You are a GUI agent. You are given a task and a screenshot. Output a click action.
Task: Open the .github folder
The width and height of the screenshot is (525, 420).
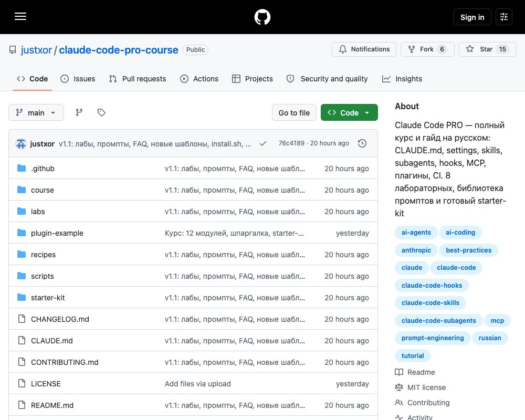pos(43,169)
